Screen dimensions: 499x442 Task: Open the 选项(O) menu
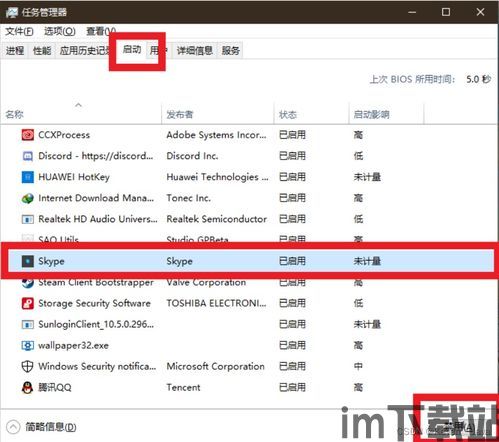(60, 31)
